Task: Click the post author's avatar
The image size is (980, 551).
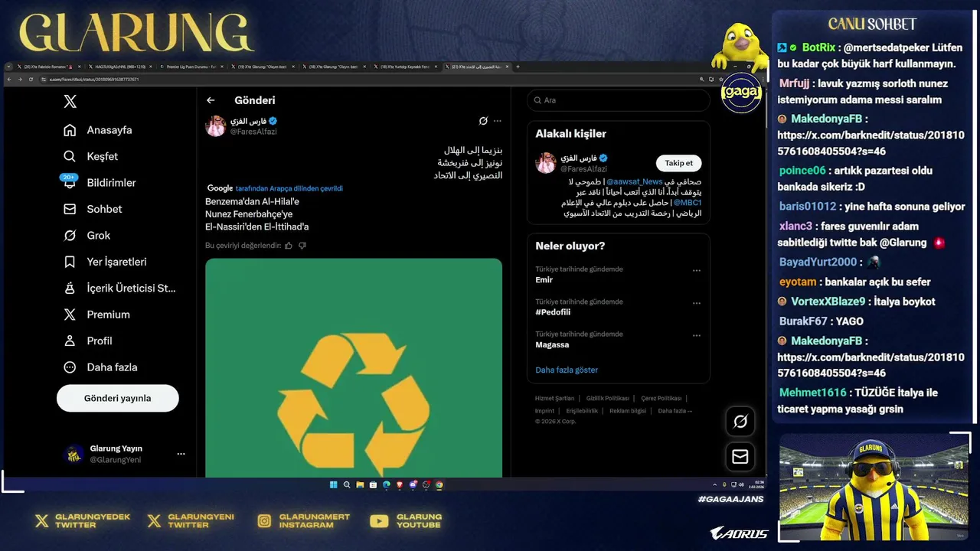Action: (x=215, y=126)
